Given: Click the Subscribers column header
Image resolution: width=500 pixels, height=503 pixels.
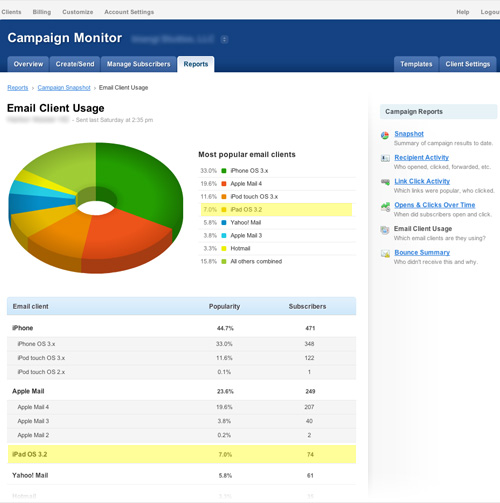Looking at the screenshot, I should pos(307,306).
